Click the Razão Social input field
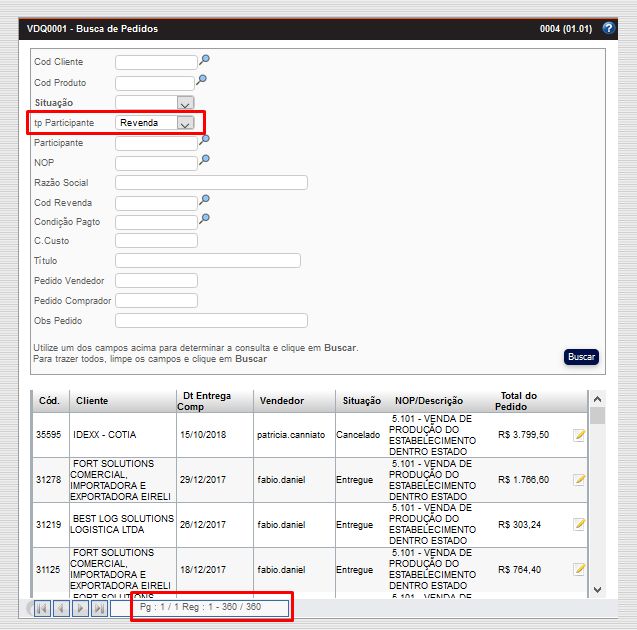This screenshot has width=637, height=630. 211,183
